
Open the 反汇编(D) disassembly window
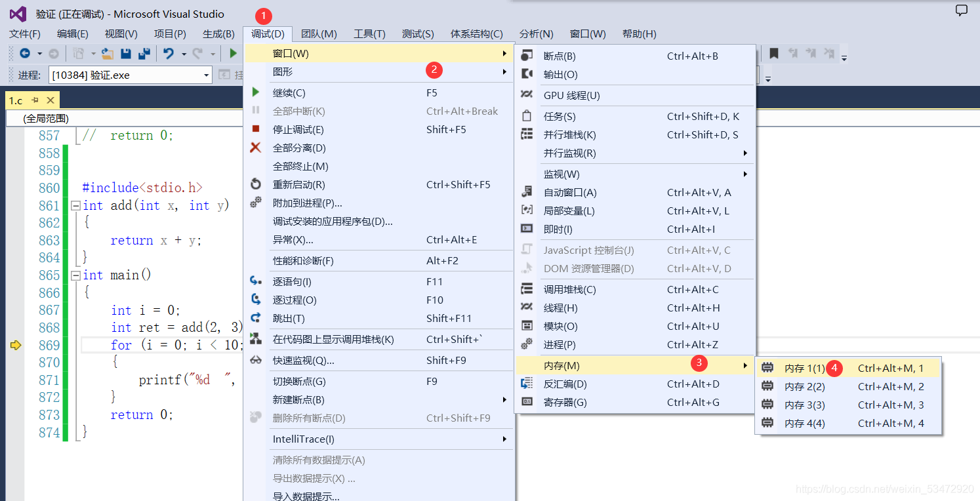tap(635, 384)
